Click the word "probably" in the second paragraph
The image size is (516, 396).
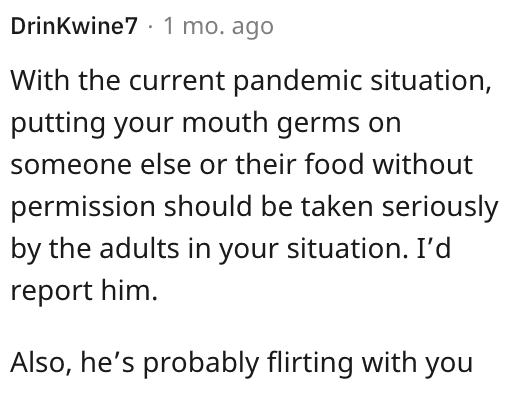pyautogui.click(x=201, y=364)
